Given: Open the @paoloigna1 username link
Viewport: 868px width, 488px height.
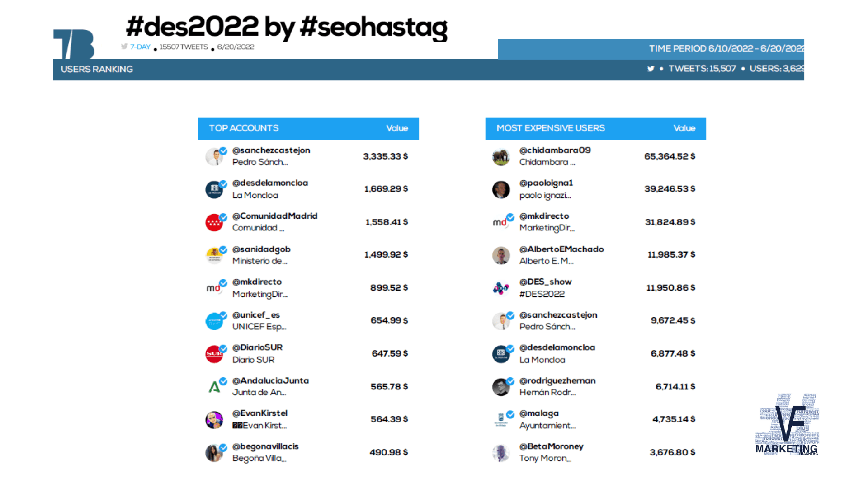Looking at the screenshot, I should click(546, 183).
